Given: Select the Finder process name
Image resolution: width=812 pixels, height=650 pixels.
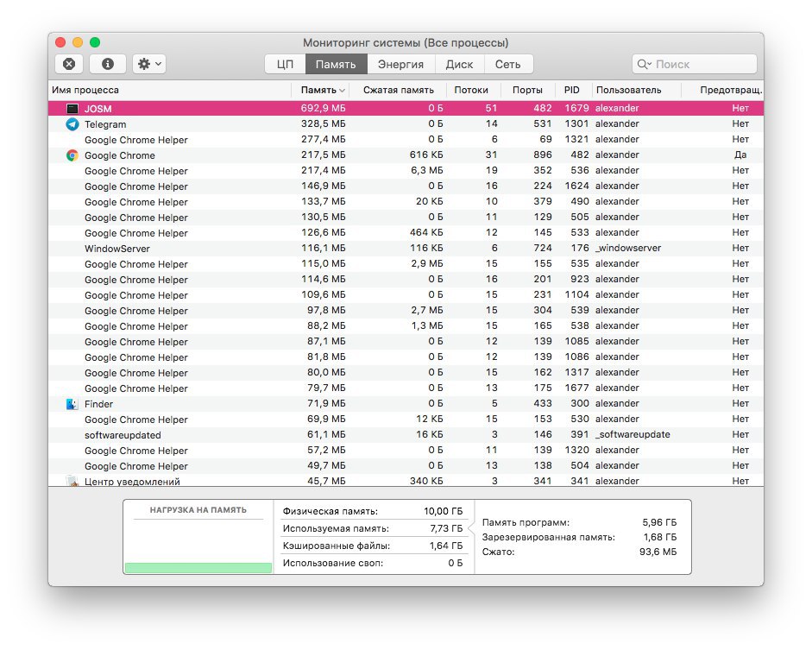Looking at the screenshot, I should 98,404.
